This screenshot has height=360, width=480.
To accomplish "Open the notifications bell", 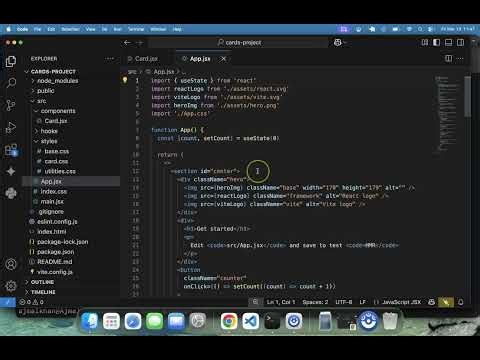I will point(461,302).
